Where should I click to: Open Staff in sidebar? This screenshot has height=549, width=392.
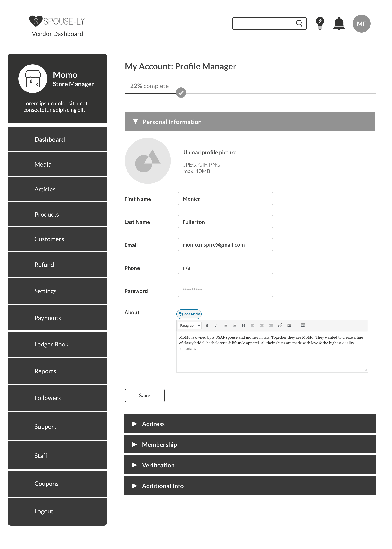(x=57, y=456)
